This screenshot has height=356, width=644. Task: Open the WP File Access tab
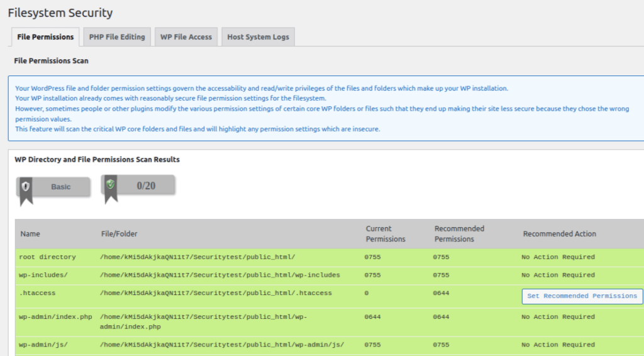(x=186, y=37)
